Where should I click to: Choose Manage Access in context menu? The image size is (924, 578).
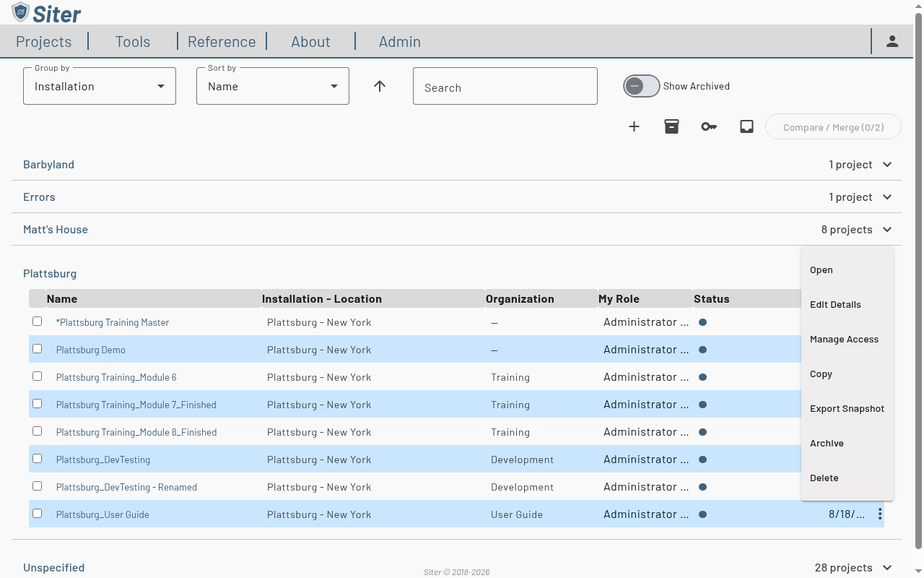point(847,339)
